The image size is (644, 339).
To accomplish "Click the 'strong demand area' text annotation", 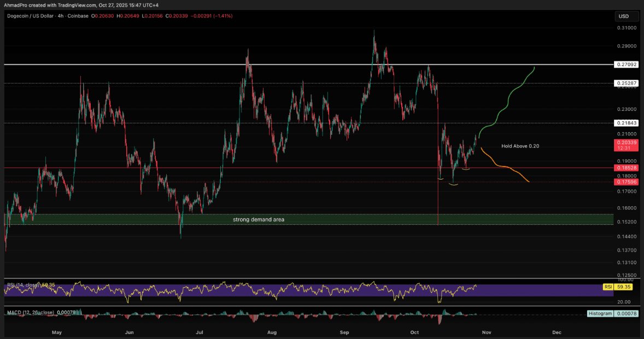I will pos(259,219).
